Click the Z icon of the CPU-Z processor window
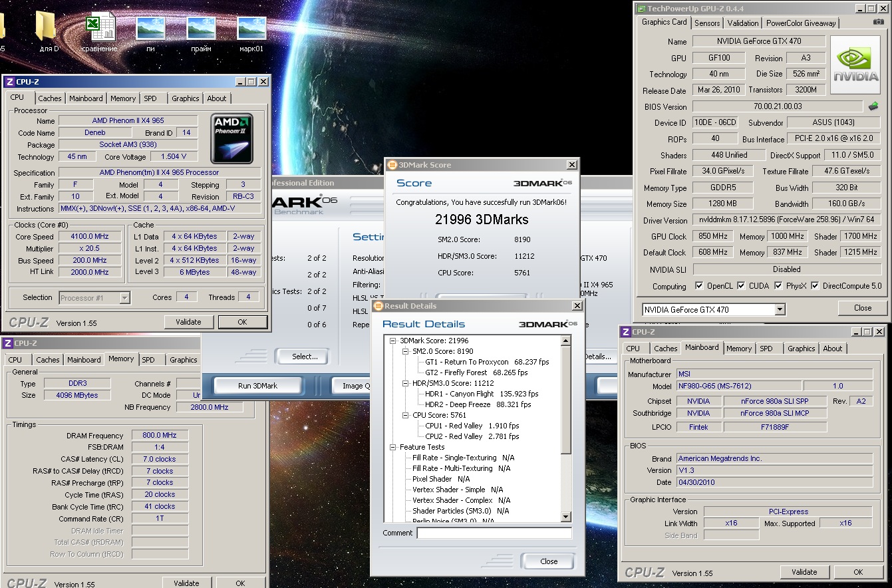The height and width of the screenshot is (588, 892). click(9, 82)
